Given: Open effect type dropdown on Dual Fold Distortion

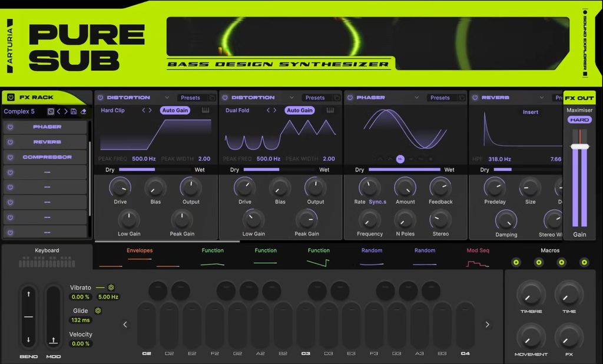Looking at the screenshot, I should click(291, 98).
